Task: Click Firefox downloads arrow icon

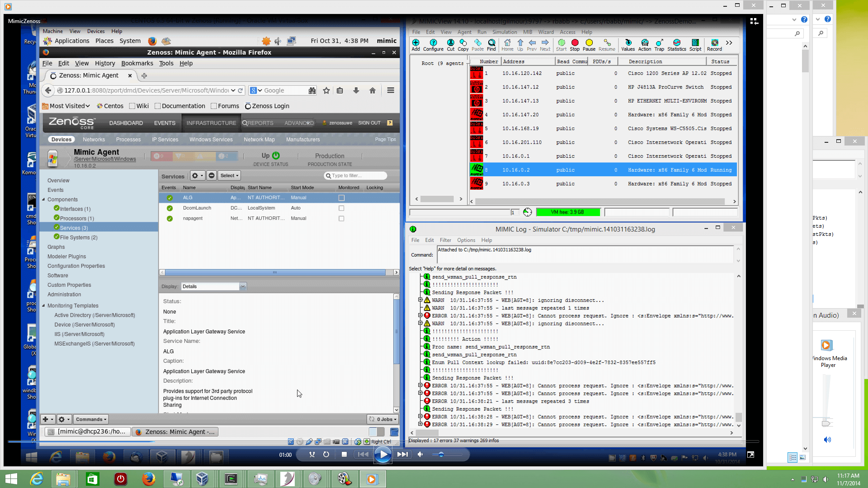Action: [x=356, y=90]
